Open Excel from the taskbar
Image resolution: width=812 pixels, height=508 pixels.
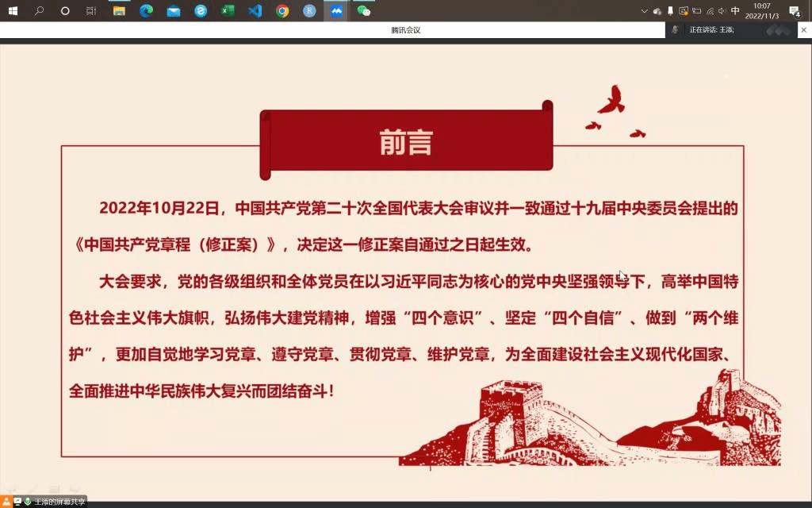pyautogui.click(x=228, y=11)
